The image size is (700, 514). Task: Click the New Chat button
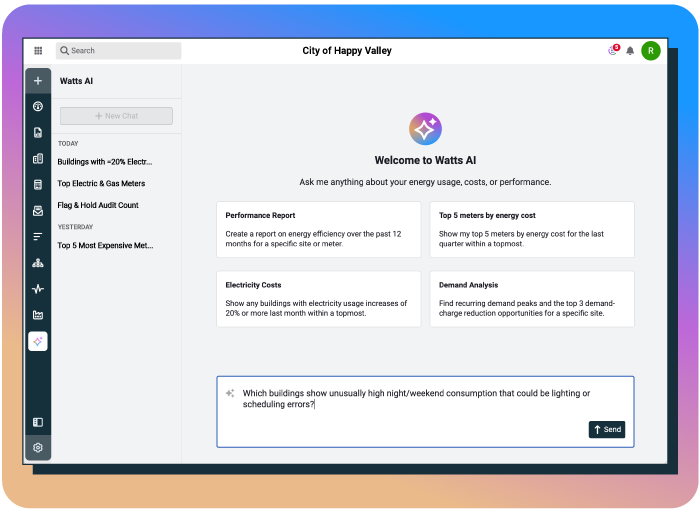[116, 116]
